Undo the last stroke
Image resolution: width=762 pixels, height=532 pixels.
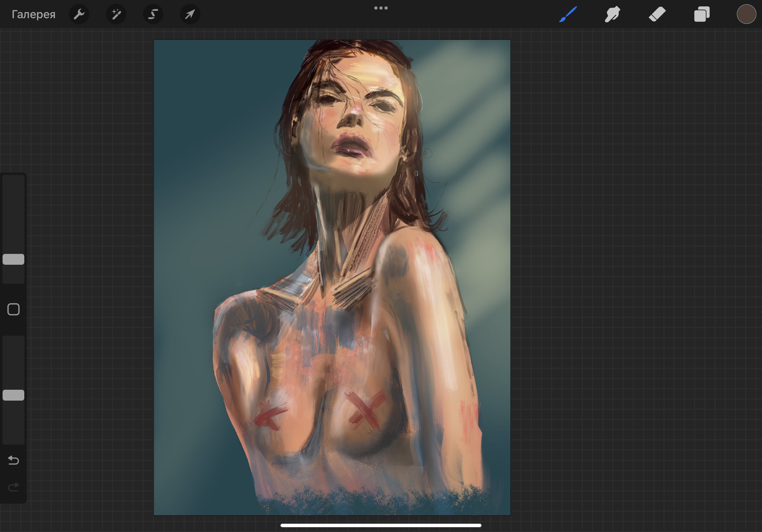[13, 460]
